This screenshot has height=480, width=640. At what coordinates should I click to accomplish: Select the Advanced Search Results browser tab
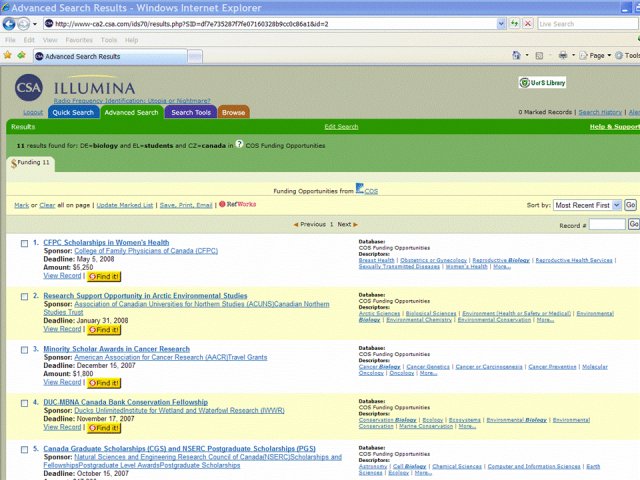click(x=110, y=56)
